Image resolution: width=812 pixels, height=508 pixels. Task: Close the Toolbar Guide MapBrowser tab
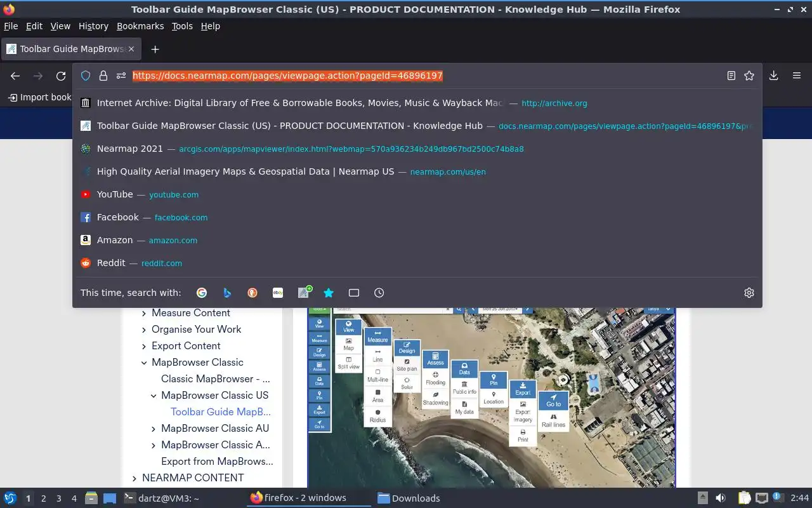click(131, 49)
